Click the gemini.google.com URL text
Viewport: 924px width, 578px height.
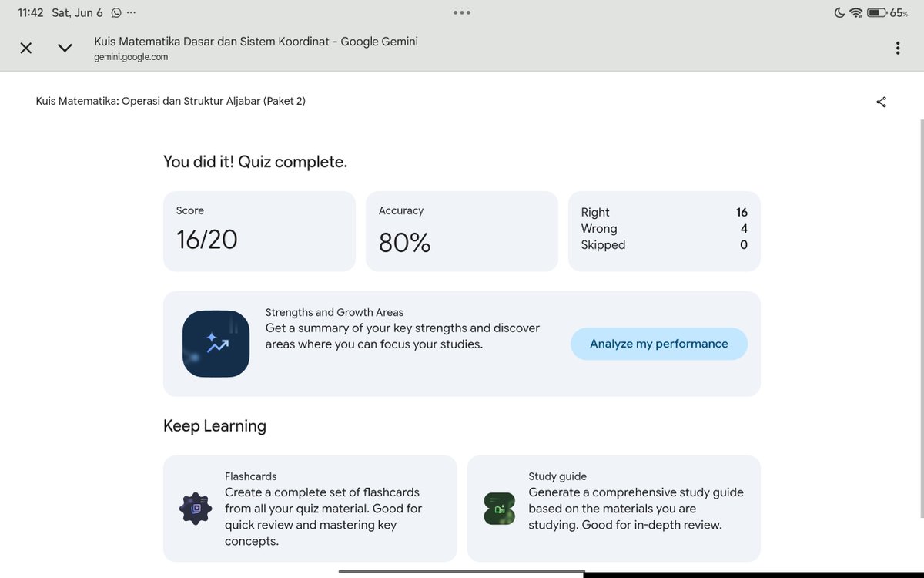pyautogui.click(x=131, y=57)
